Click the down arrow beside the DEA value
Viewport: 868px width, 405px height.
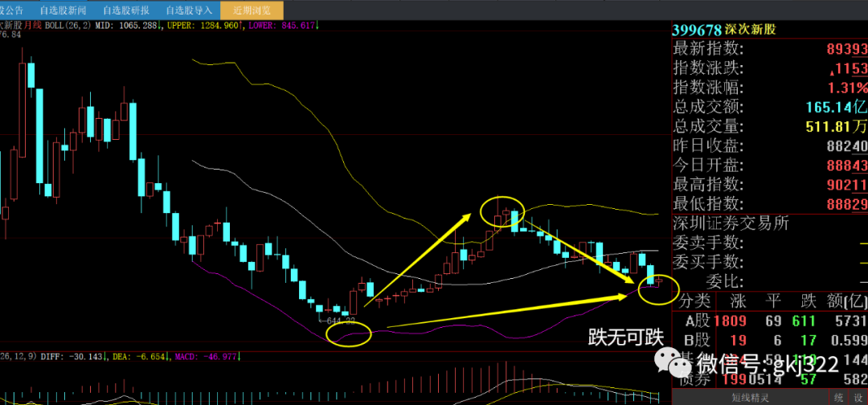[x=166, y=358]
